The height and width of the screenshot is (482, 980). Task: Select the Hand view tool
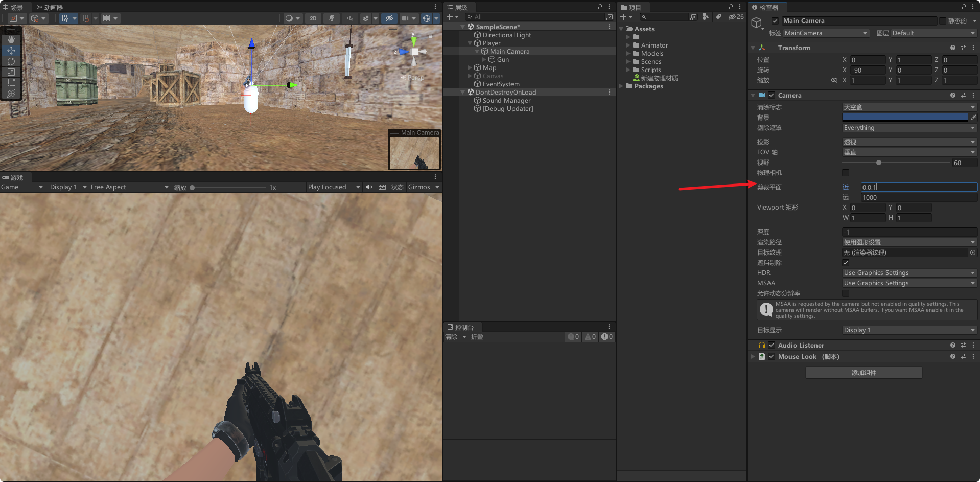point(11,40)
